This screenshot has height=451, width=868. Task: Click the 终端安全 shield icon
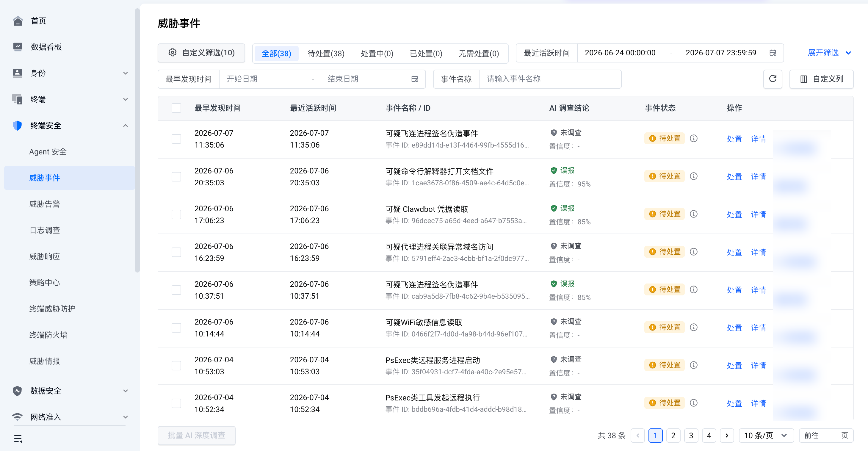pyautogui.click(x=18, y=125)
